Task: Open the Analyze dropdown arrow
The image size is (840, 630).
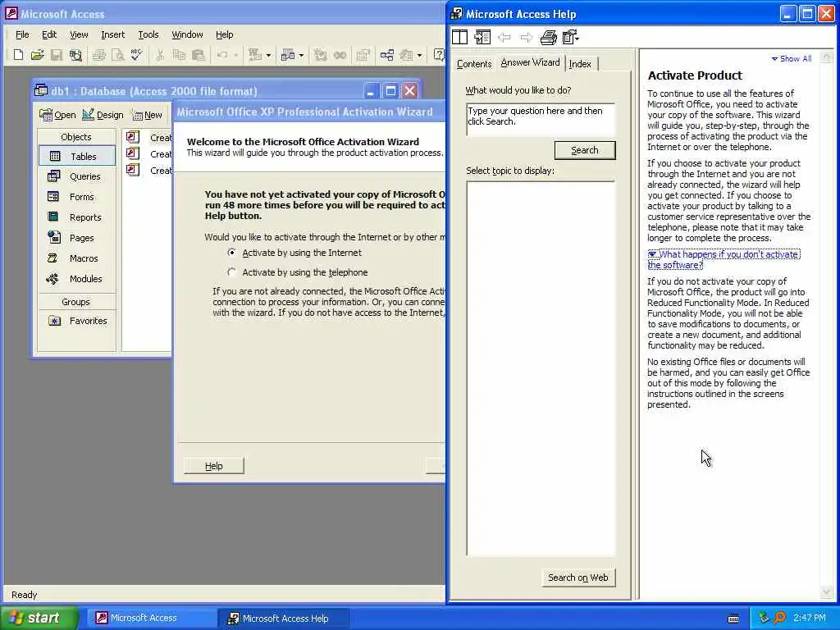Action: click(302, 55)
